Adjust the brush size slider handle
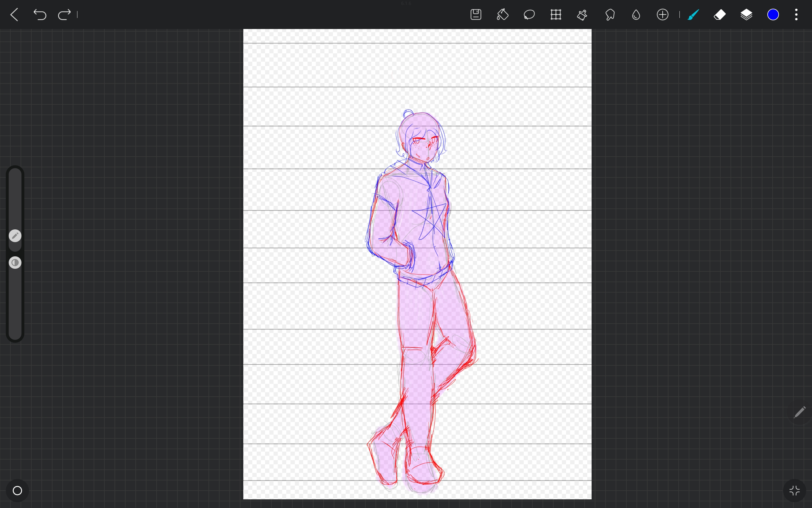 [x=15, y=236]
